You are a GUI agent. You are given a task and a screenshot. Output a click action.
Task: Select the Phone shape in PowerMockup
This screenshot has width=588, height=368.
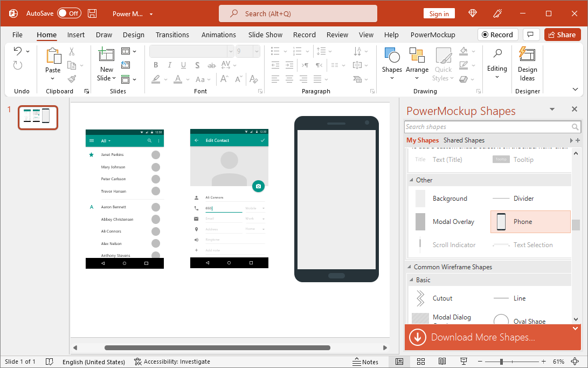(530, 222)
